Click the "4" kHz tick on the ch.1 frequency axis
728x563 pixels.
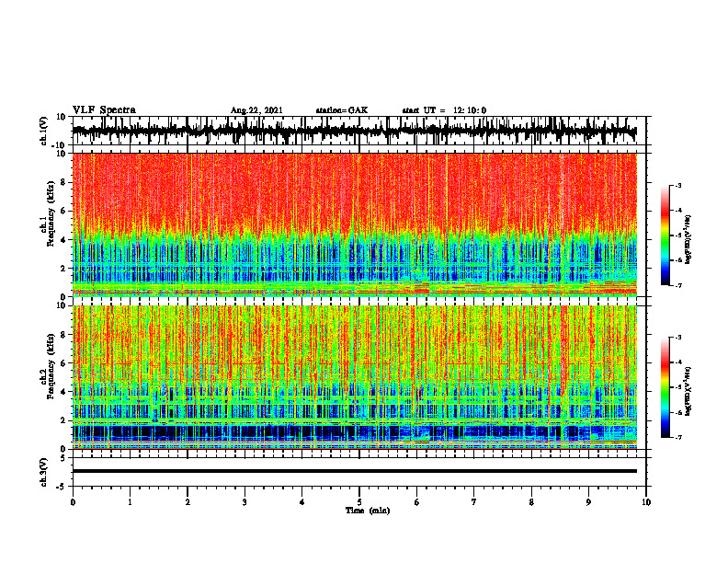[x=64, y=240]
